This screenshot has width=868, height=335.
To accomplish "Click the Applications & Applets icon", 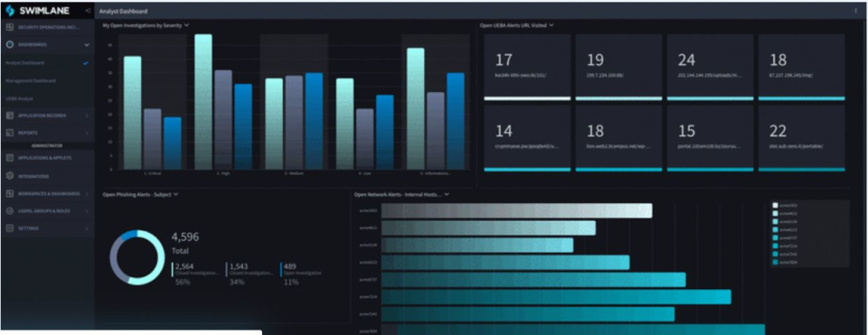I will (x=9, y=157).
